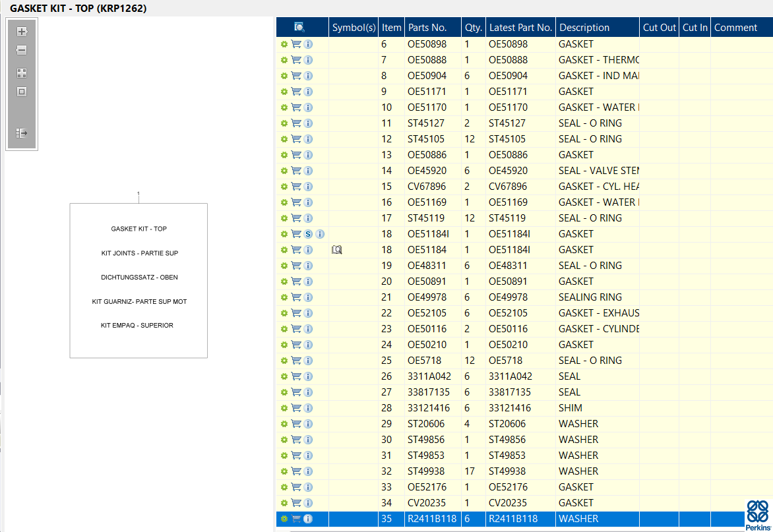Image resolution: width=773 pixels, height=532 pixels.
Task: Open info for item 11 ST45127
Action: [x=308, y=123]
